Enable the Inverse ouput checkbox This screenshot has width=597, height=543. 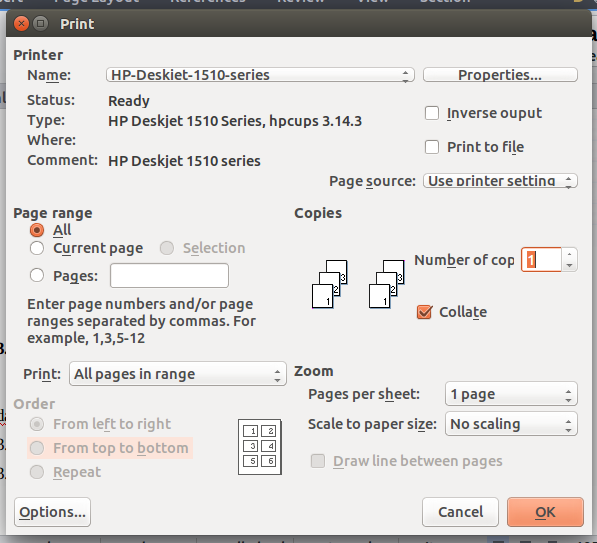432,113
